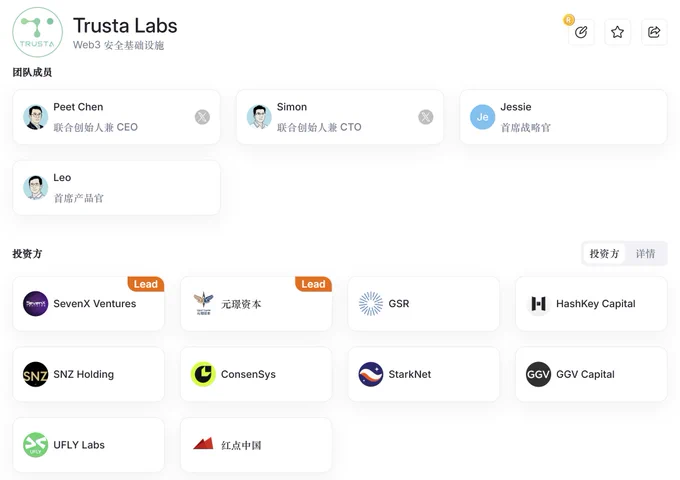Click the 红点中国 logo
Viewport: 680px width, 480px height.
pyautogui.click(x=203, y=444)
